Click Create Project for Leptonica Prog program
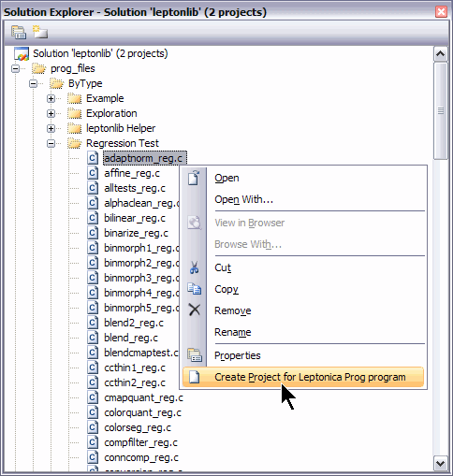The image size is (453, 476). point(303,377)
